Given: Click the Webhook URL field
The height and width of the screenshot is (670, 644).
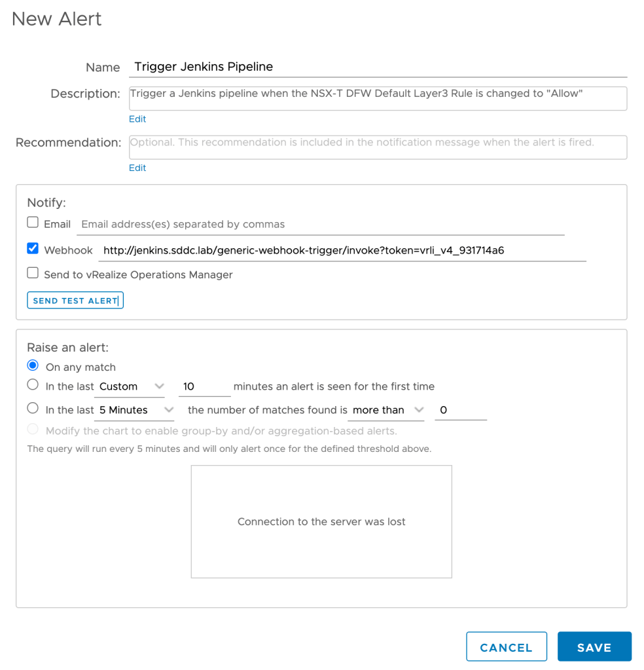Looking at the screenshot, I should click(342, 250).
